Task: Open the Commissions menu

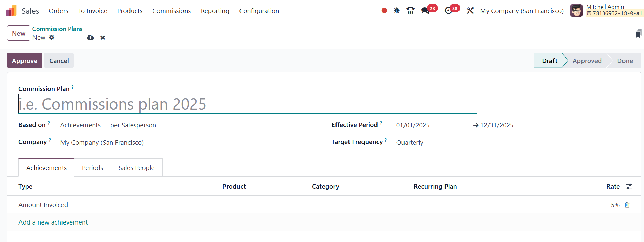Action: pos(172,11)
